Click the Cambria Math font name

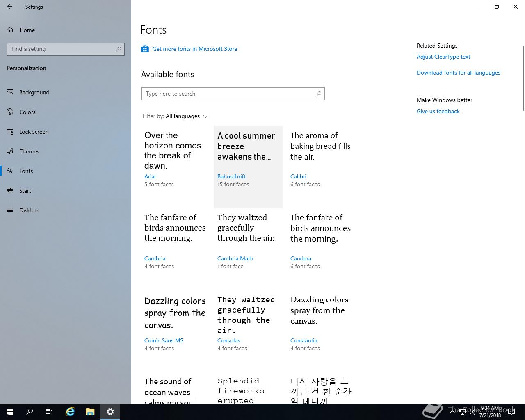point(235,258)
